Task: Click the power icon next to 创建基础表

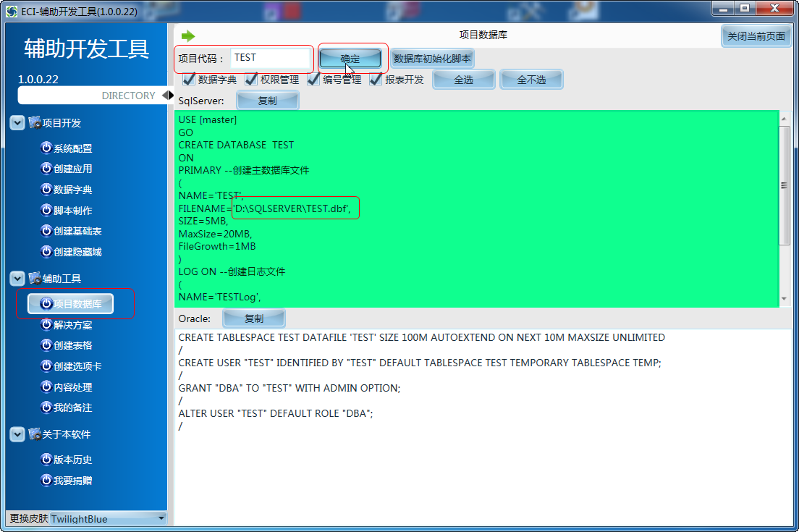Action: (46, 231)
